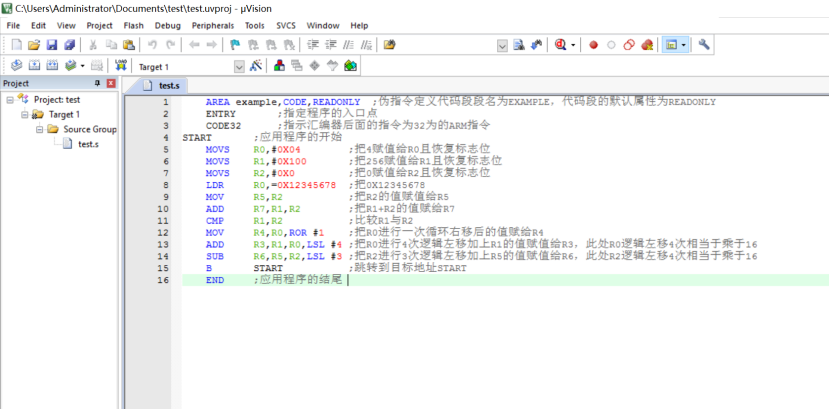The height and width of the screenshot is (409, 829).
Task: Rebuild all target files
Action: pos(52,66)
